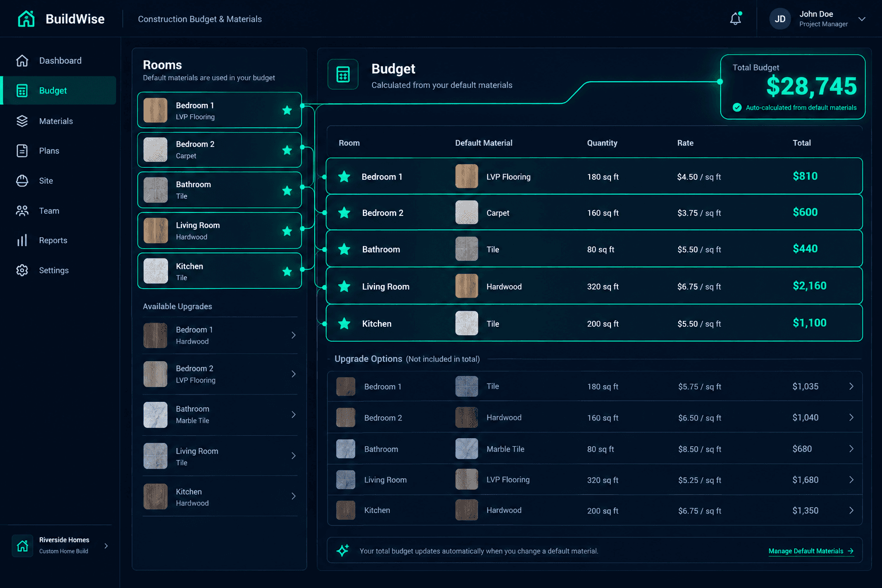This screenshot has height=588, width=882.
Task: Click the auto-calculated checkmark icon
Action: tap(737, 107)
